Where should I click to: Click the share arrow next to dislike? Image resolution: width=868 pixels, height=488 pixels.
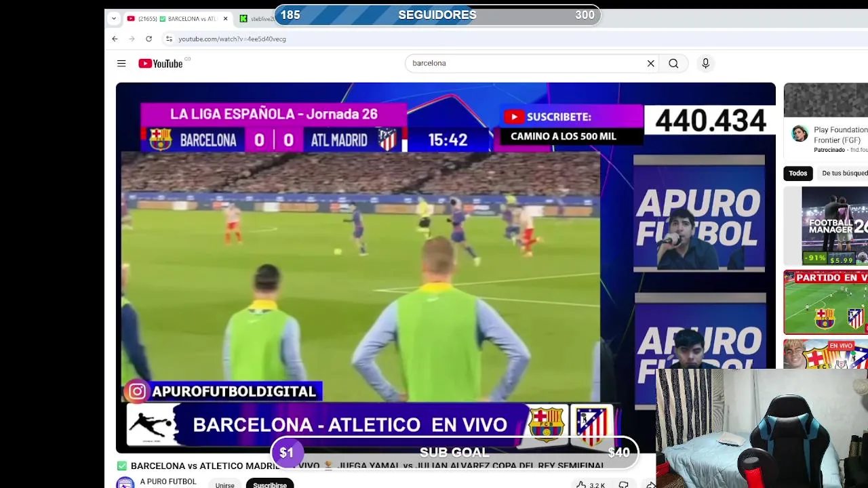(650, 485)
